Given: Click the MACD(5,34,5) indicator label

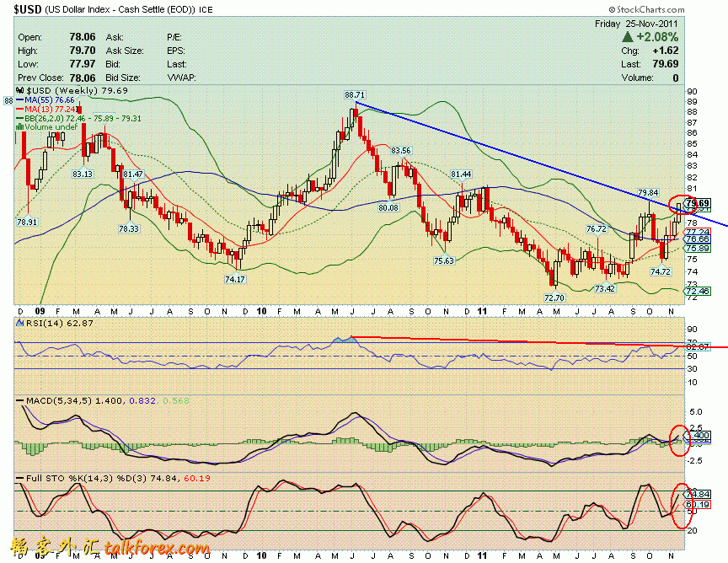Looking at the screenshot, I should [x=59, y=400].
